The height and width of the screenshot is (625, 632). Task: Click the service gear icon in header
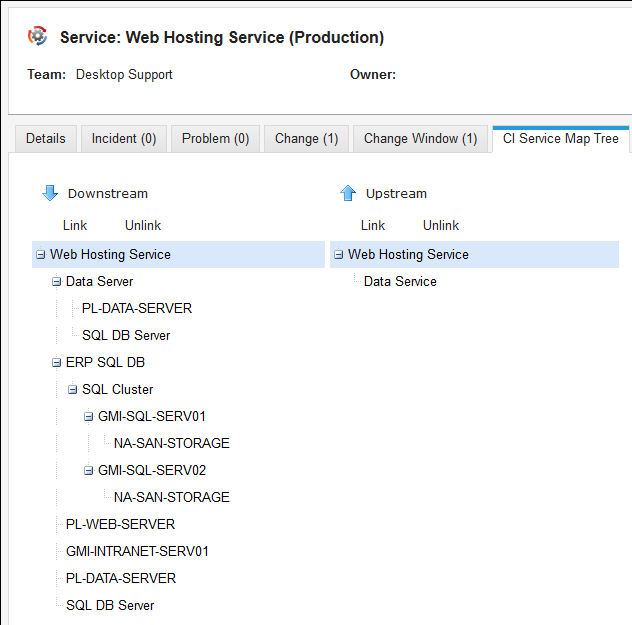click(x=37, y=37)
